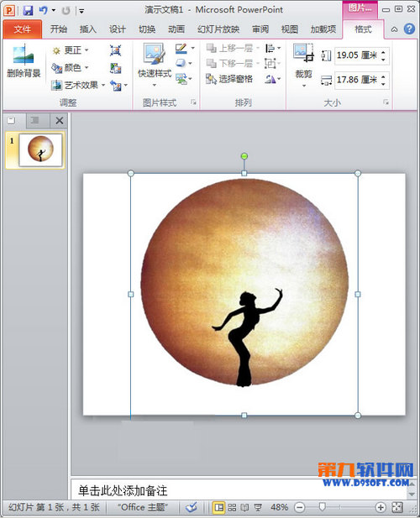Click the Reset Picture icon
The image size is (420, 518).
click(x=115, y=86)
